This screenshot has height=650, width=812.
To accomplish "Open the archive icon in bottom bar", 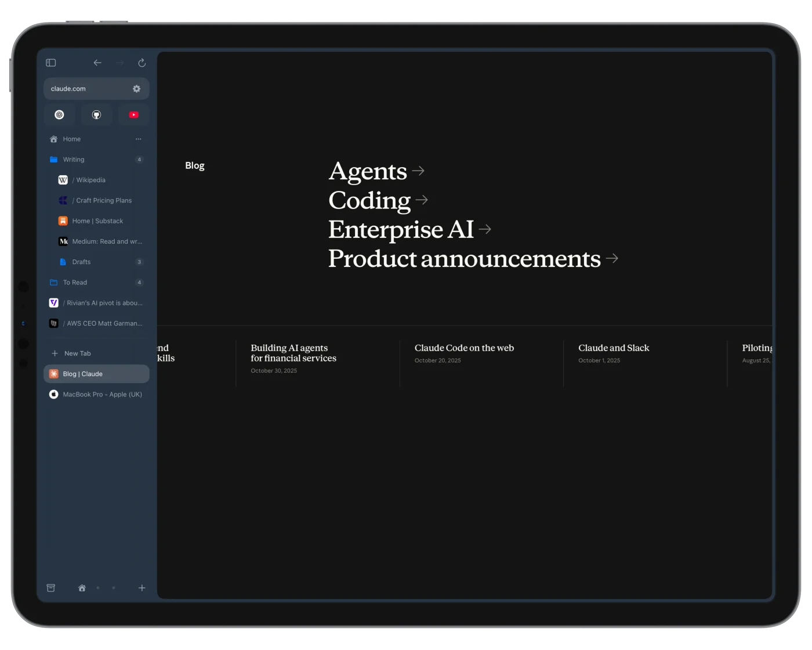I will (51, 588).
